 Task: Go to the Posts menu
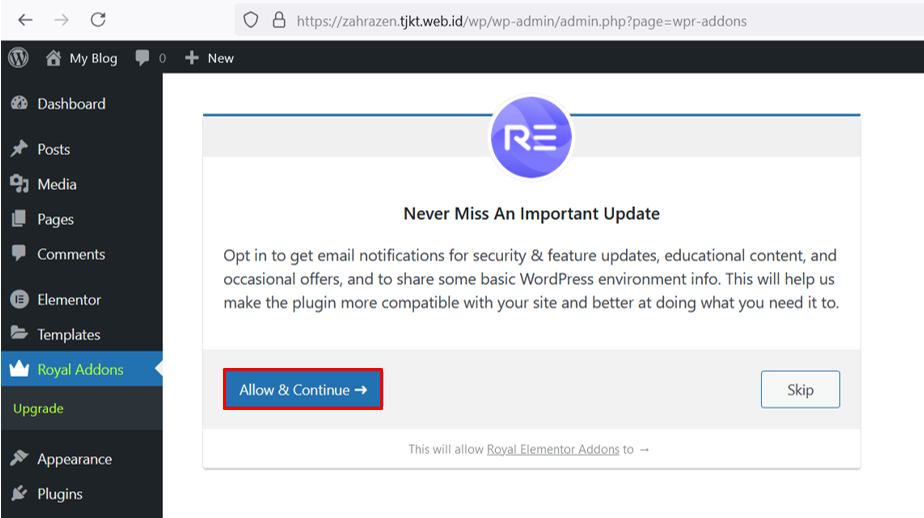(53, 149)
